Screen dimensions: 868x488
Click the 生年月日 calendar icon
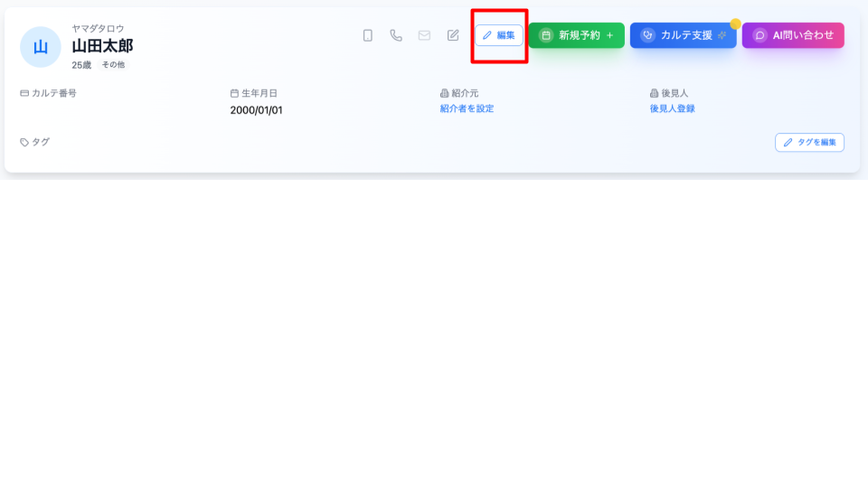[x=234, y=93]
